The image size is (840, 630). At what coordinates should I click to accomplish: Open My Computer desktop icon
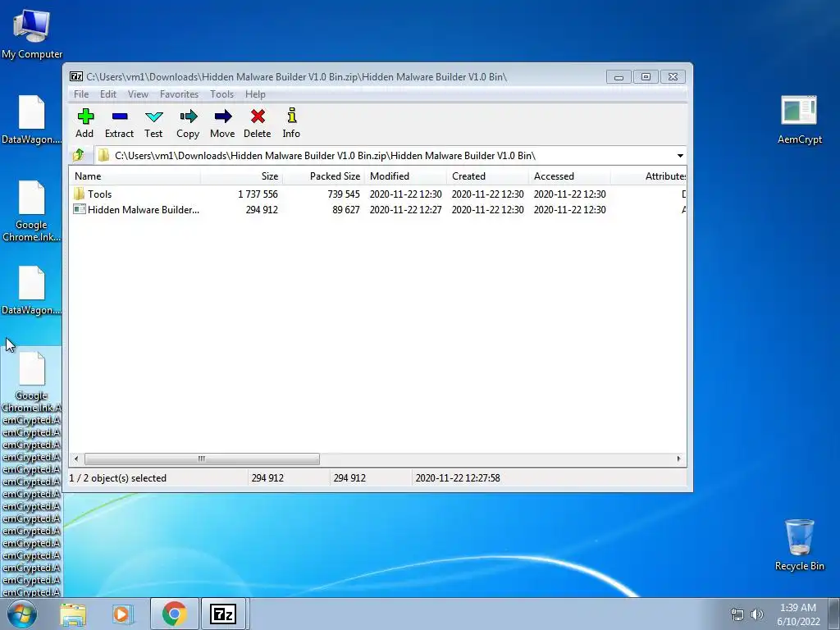pos(32,33)
